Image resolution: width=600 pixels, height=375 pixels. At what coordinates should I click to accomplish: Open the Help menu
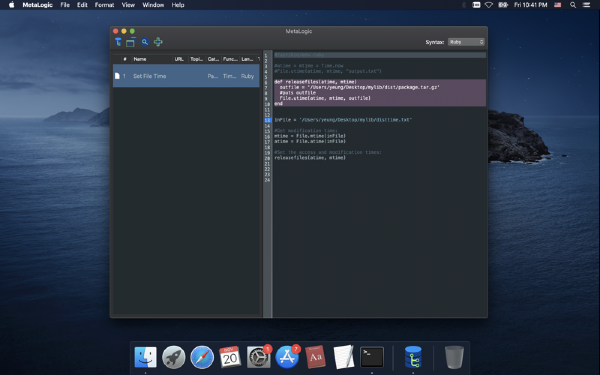pos(178,5)
